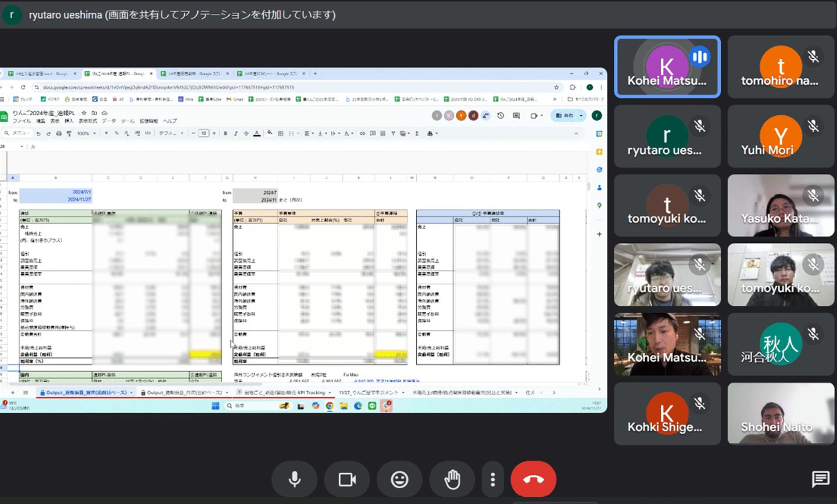Open the all sheets list icon
This screenshot has height=504, width=837.
(x=25, y=393)
